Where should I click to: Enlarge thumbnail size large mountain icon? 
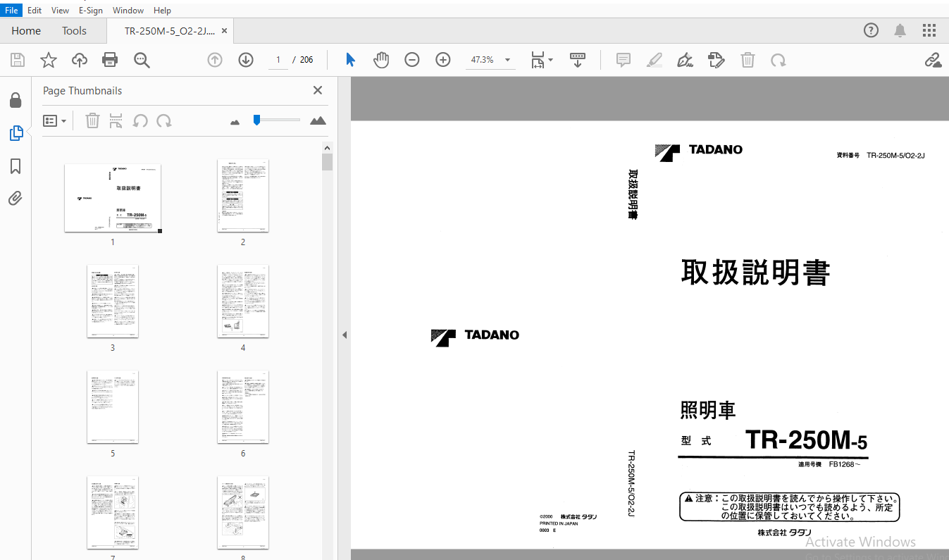[318, 120]
